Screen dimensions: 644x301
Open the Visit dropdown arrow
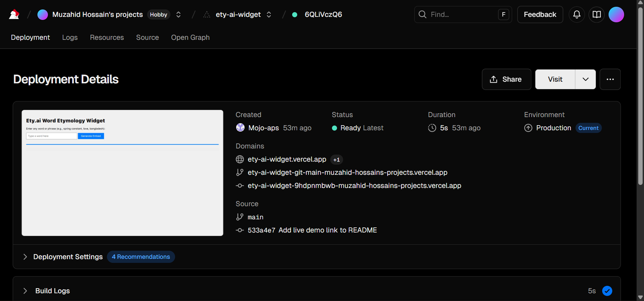point(586,79)
